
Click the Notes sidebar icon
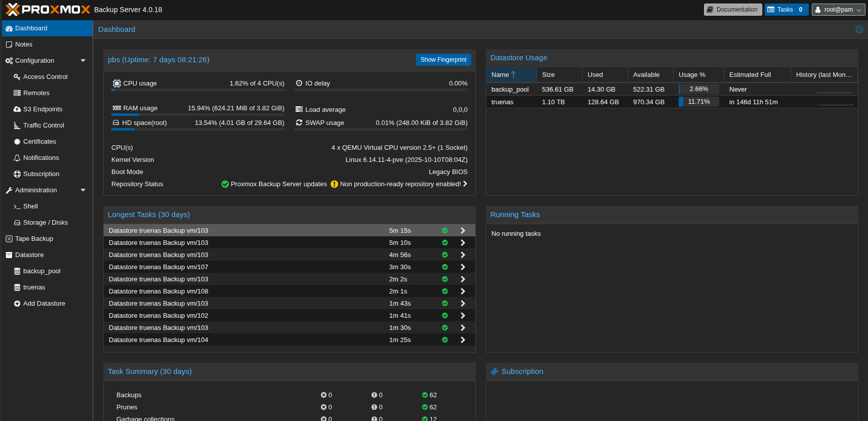[9, 45]
